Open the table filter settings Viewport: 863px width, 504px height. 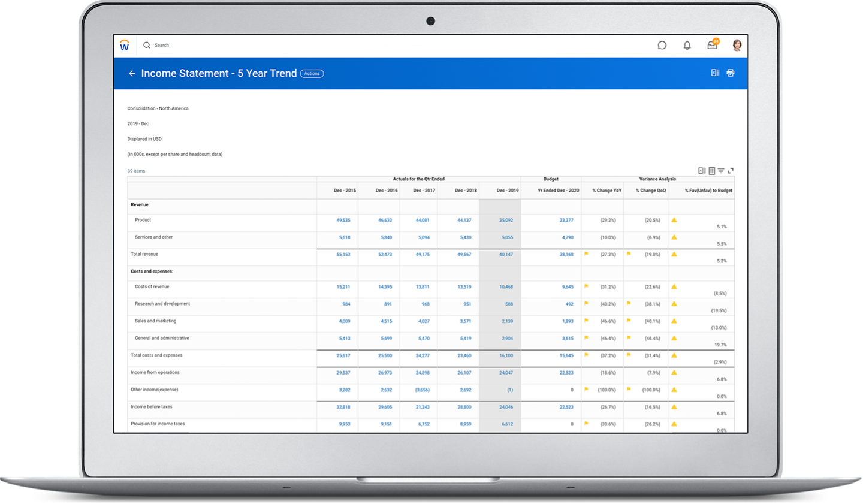click(x=722, y=171)
